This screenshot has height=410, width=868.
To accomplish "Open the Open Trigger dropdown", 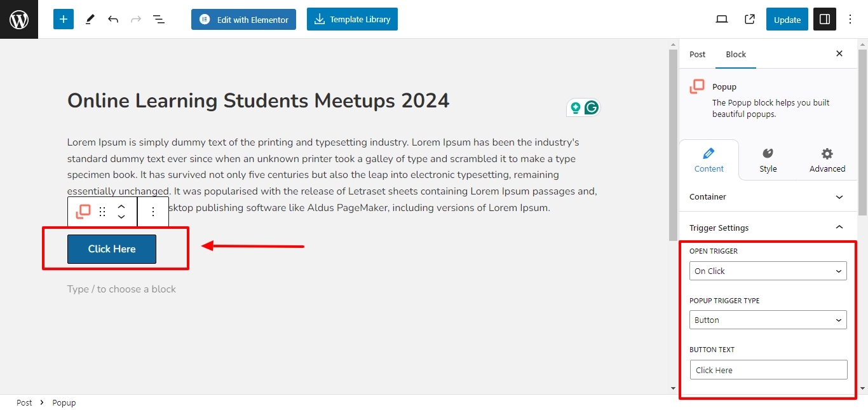I will (x=768, y=271).
